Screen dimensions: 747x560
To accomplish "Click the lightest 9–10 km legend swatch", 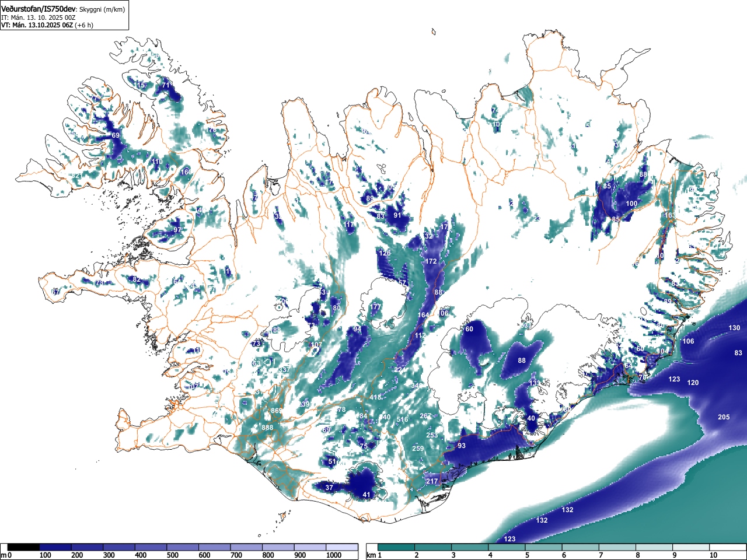I will 691,547.
